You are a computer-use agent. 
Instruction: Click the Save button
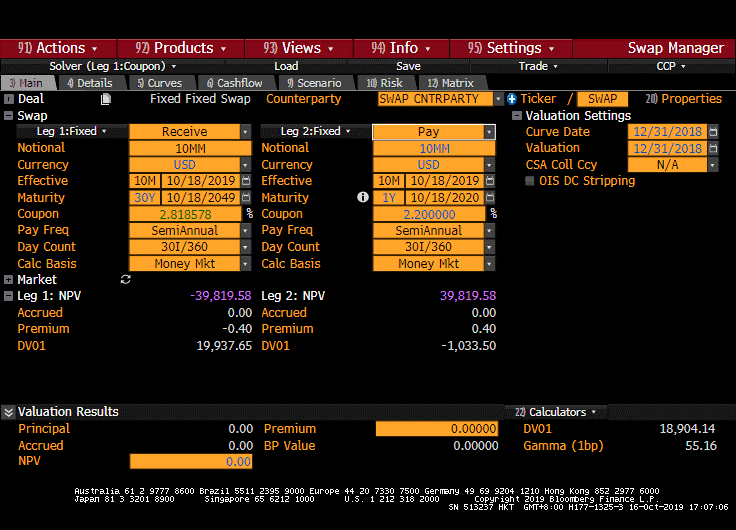click(408, 66)
